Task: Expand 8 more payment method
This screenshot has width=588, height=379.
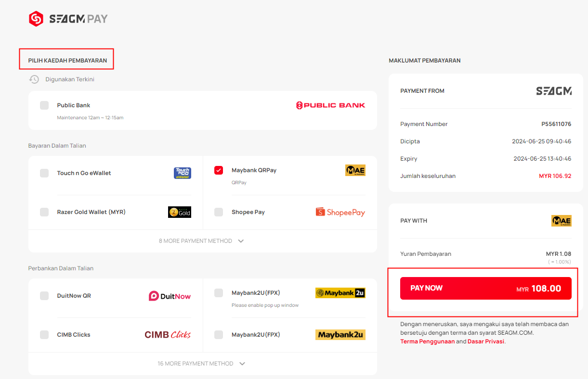Action: [x=202, y=241]
